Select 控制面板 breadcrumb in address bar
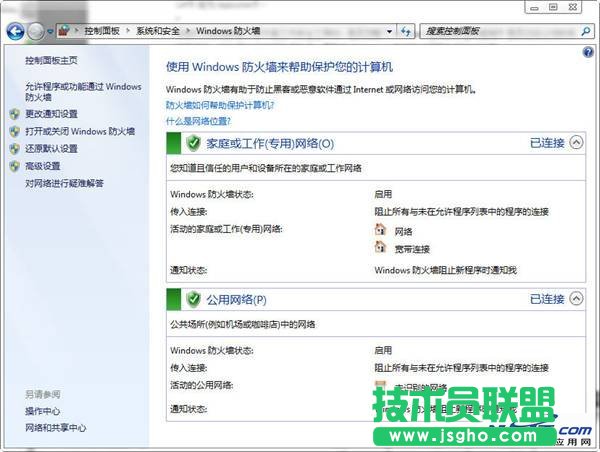600x452 pixels. [x=102, y=31]
